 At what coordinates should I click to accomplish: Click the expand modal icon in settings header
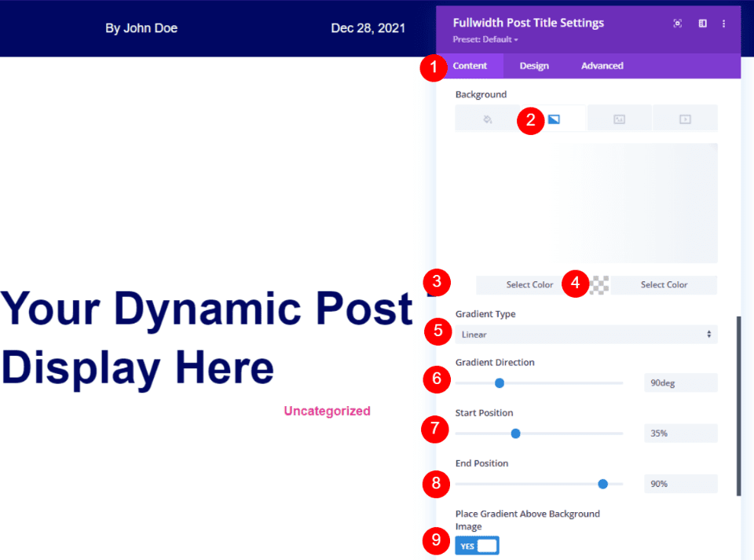[x=677, y=23]
